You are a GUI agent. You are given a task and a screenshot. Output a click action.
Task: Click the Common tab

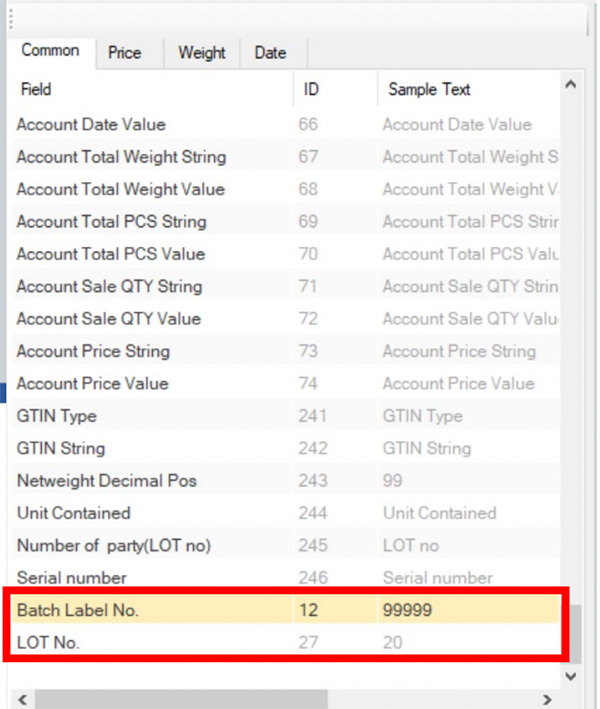[50, 51]
